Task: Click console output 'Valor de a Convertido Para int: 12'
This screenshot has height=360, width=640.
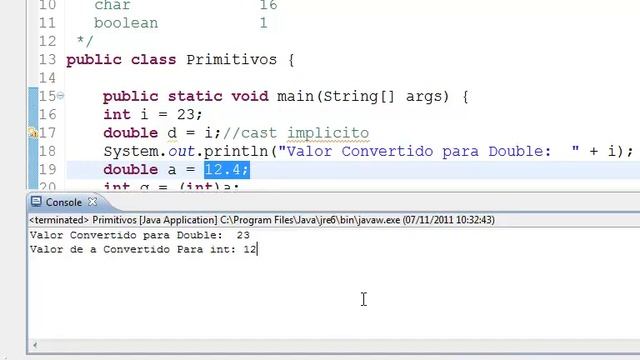Action: [143, 249]
